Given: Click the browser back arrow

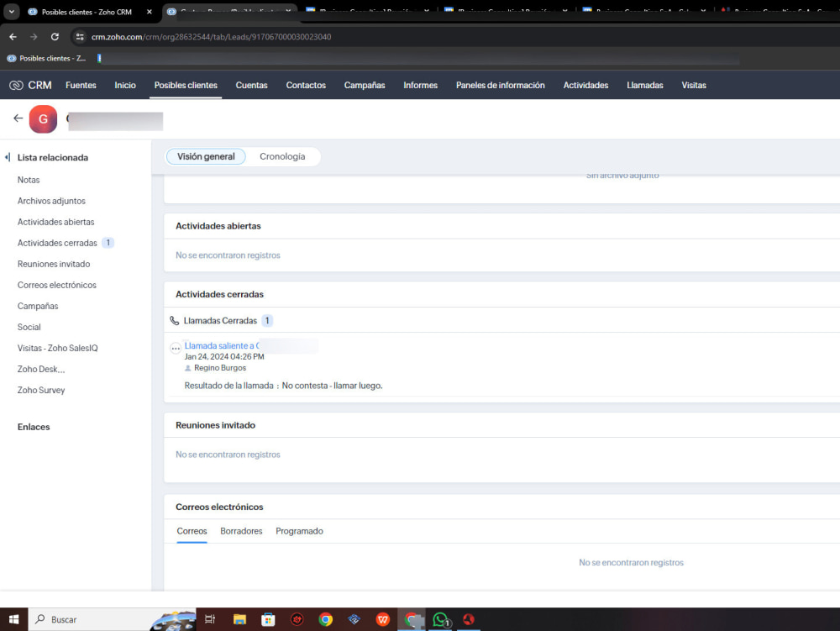Looking at the screenshot, I should (13, 37).
